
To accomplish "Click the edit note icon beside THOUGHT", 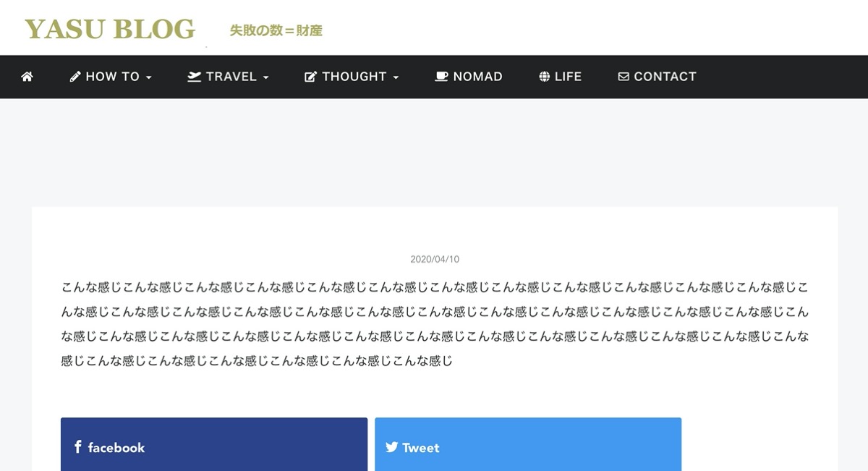I will (311, 77).
